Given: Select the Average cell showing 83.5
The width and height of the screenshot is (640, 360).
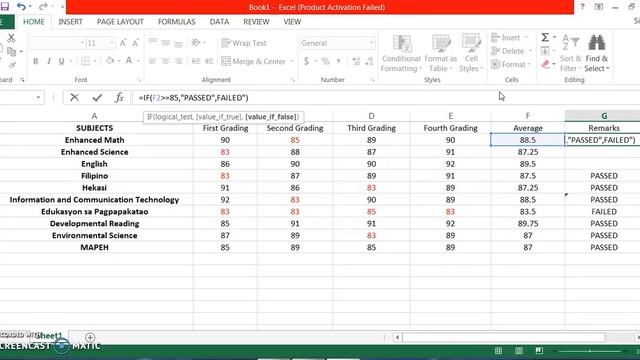Looking at the screenshot, I should pyautogui.click(x=528, y=211).
